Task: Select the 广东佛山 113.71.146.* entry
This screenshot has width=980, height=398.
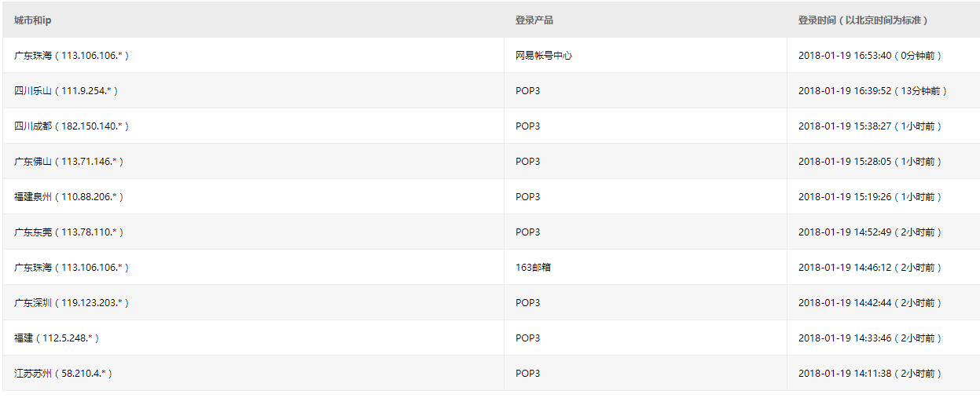Action: (69, 162)
